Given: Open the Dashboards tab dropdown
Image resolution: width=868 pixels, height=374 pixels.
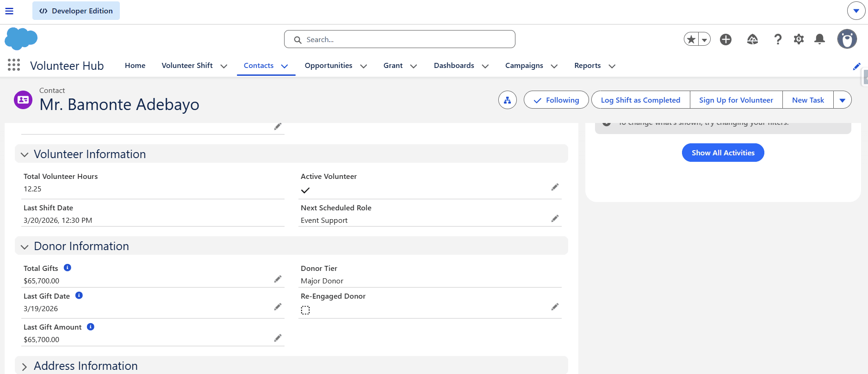Looking at the screenshot, I should point(485,66).
